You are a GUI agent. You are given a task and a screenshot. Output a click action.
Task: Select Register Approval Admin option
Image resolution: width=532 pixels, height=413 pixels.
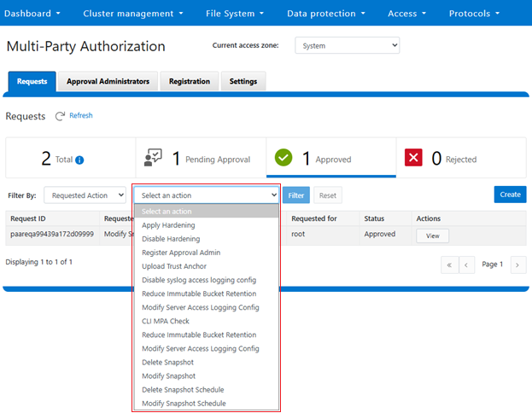pyautogui.click(x=207, y=253)
